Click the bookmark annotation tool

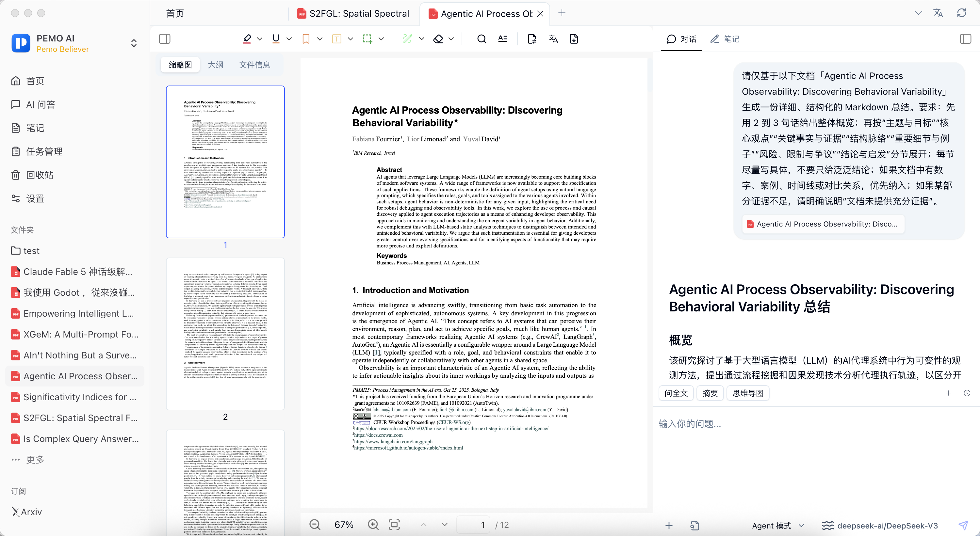tap(306, 39)
